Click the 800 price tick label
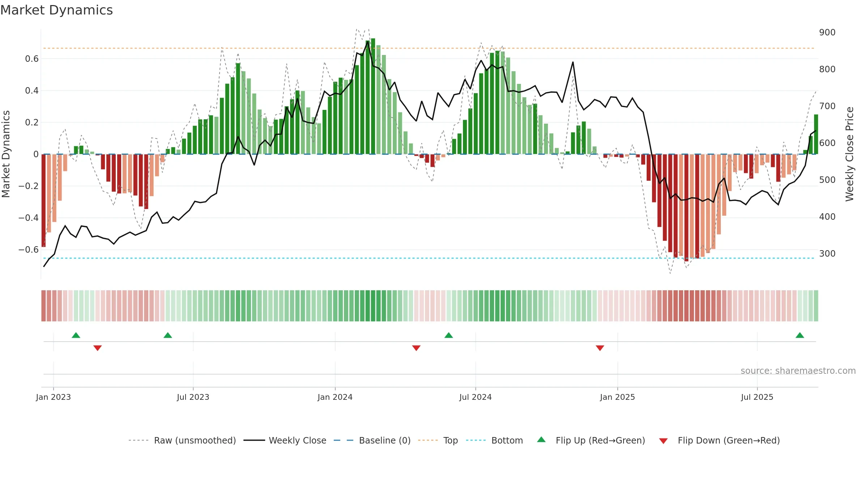The height and width of the screenshot is (488, 868). [827, 69]
